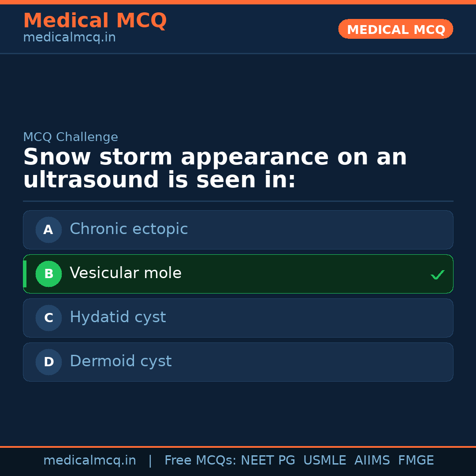Click the green checkmark on Vesicular mole
The height and width of the screenshot is (476, 476).
438,275
